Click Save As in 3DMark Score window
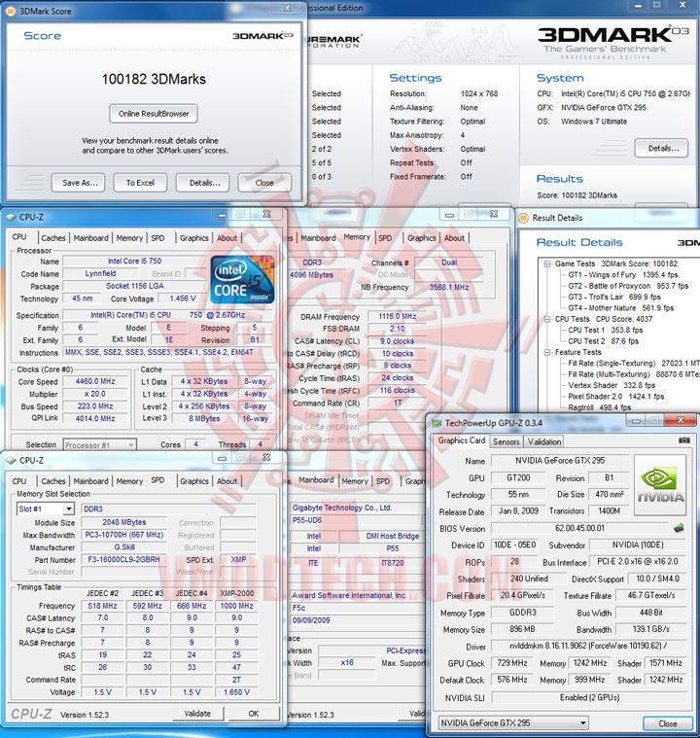Screen dimensions: 700x738 pyautogui.click(x=78, y=183)
